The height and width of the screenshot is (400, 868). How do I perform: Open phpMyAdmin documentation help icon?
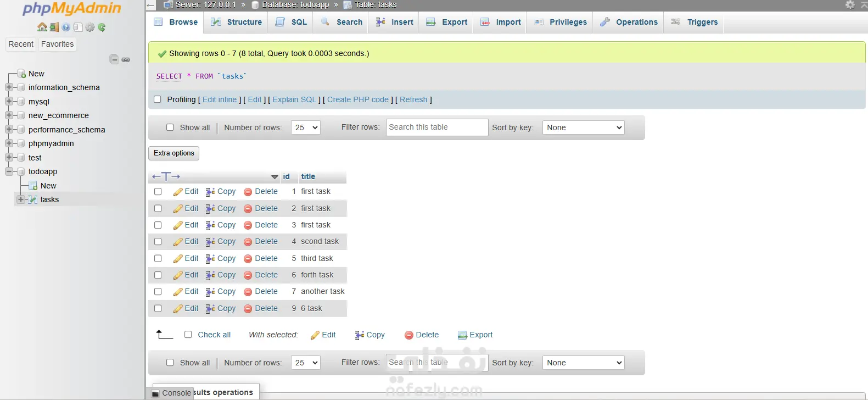click(66, 27)
